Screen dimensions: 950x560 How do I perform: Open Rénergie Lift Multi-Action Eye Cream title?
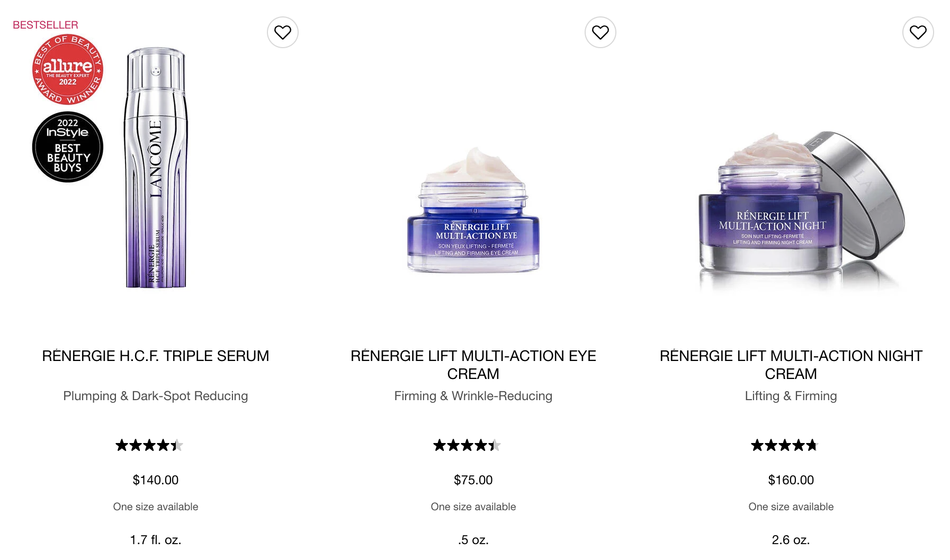tap(473, 365)
